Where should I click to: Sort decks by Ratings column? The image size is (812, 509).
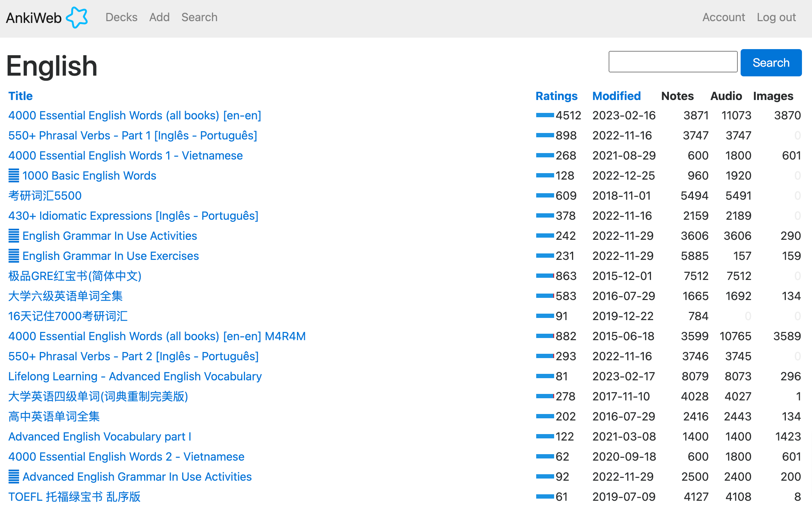[x=556, y=96]
